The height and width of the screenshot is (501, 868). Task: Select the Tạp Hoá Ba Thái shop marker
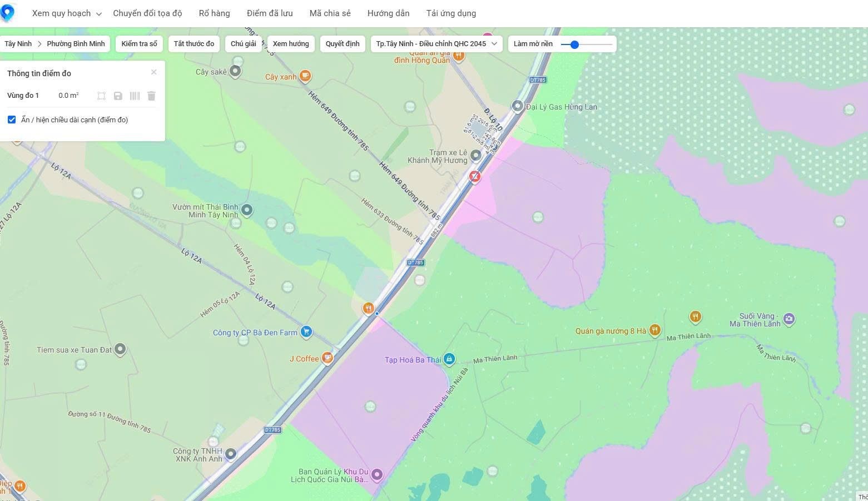(449, 359)
